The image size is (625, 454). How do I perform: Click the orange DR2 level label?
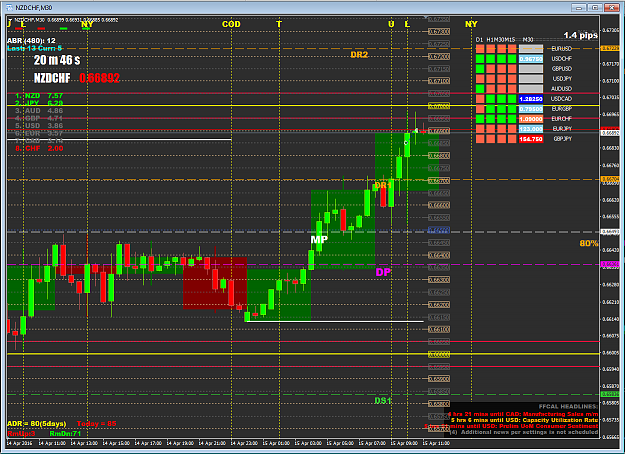(359, 55)
